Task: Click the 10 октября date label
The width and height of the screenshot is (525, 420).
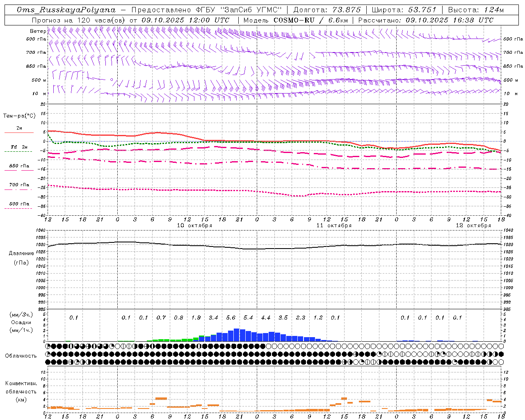Action: pos(194,225)
